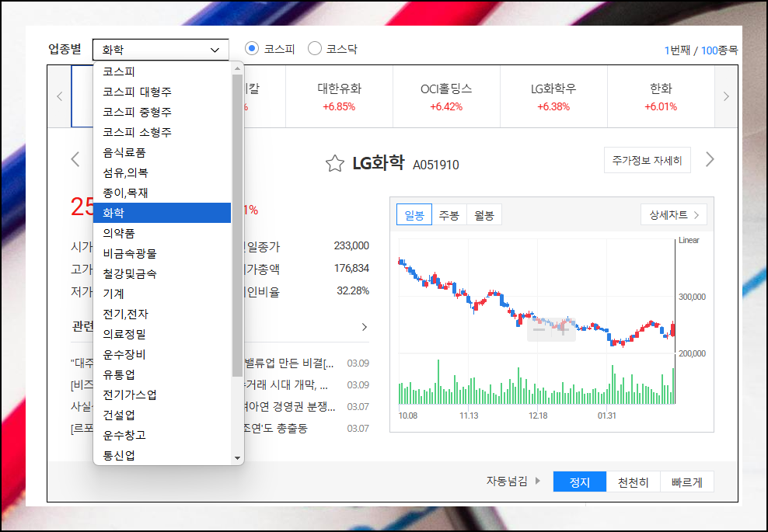Screen dimensions: 768x532
Task: Click the 32.28% foreign ratio value
Action: (x=353, y=290)
